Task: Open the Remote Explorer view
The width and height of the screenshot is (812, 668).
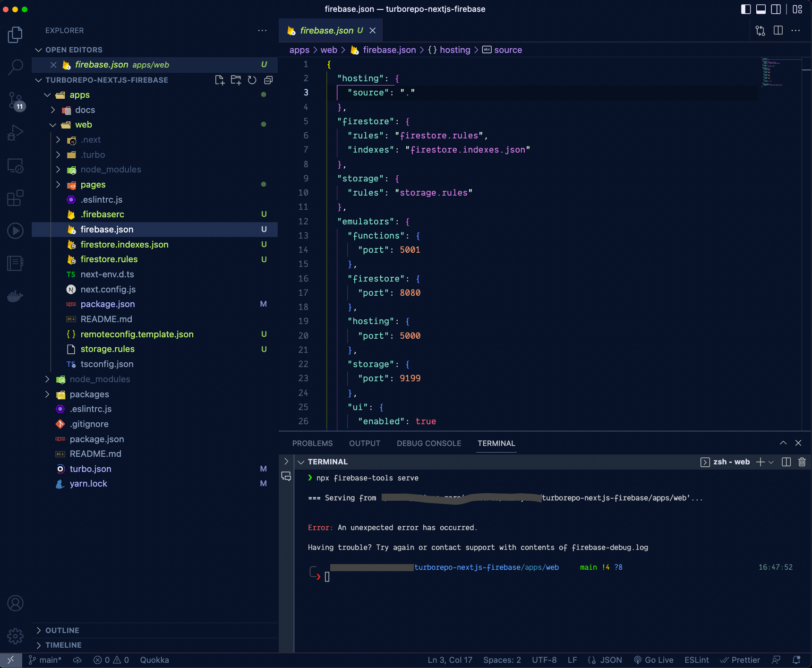Action: pos(15,165)
